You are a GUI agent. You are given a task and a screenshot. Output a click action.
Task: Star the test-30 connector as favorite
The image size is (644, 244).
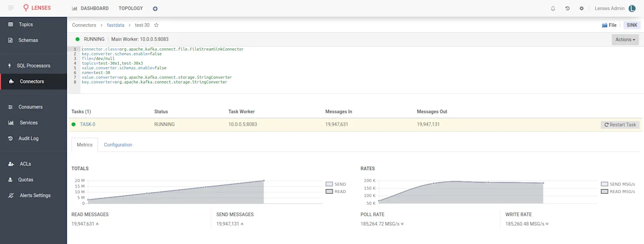pyautogui.click(x=156, y=25)
